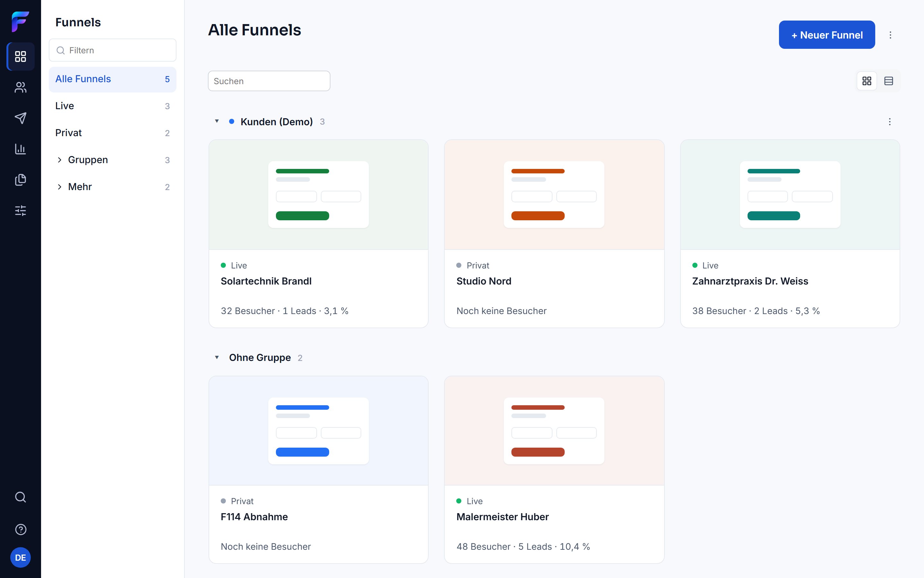
Task: Open the Zahnarztpraxis Dr. Weiss thumbnail
Action: pyautogui.click(x=790, y=195)
